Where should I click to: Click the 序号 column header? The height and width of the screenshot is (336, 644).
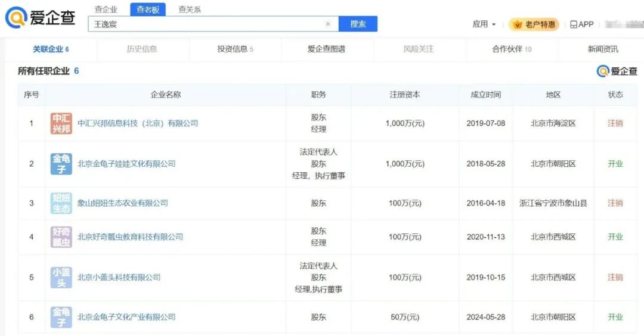[31, 95]
